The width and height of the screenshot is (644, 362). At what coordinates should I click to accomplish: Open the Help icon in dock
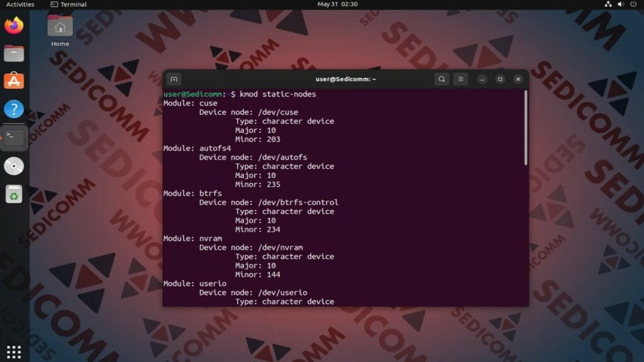point(14,109)
